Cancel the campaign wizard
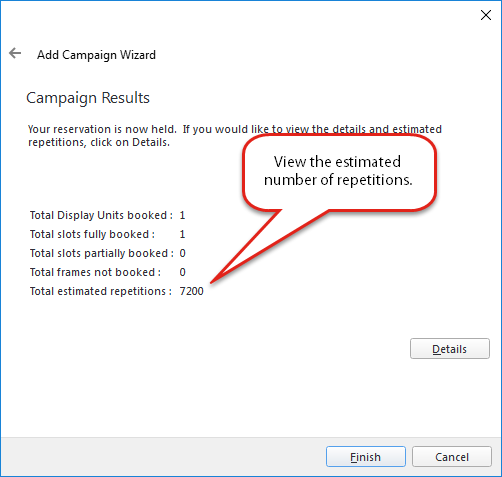 [x=452, y=457]
